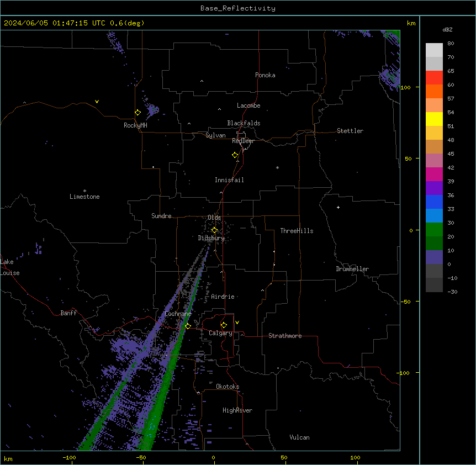
Task: Click the Stettler town label
Action: point(350,131)
